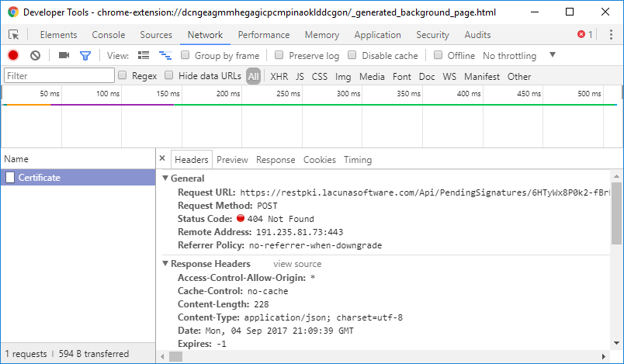
Task: Select the Headers detail tab
Action: [192, 160]
